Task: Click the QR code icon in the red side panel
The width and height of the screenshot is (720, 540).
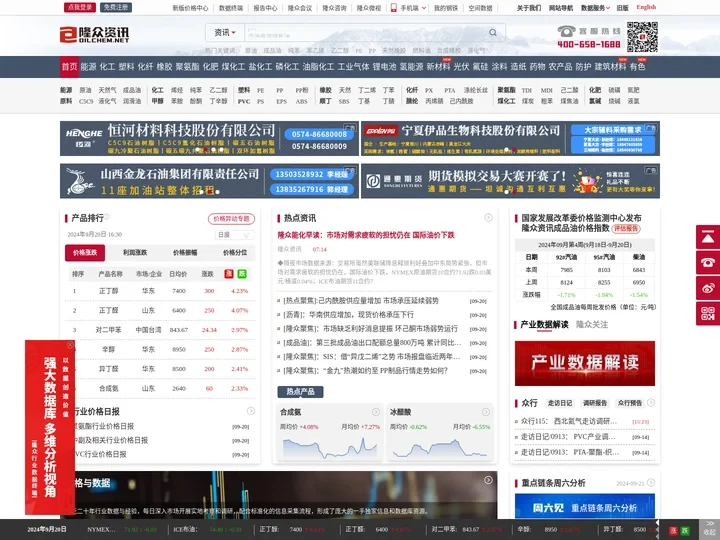Action: pos(708,314)
